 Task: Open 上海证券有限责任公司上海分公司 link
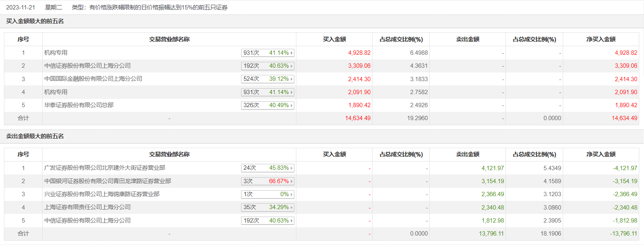(87, 207)
